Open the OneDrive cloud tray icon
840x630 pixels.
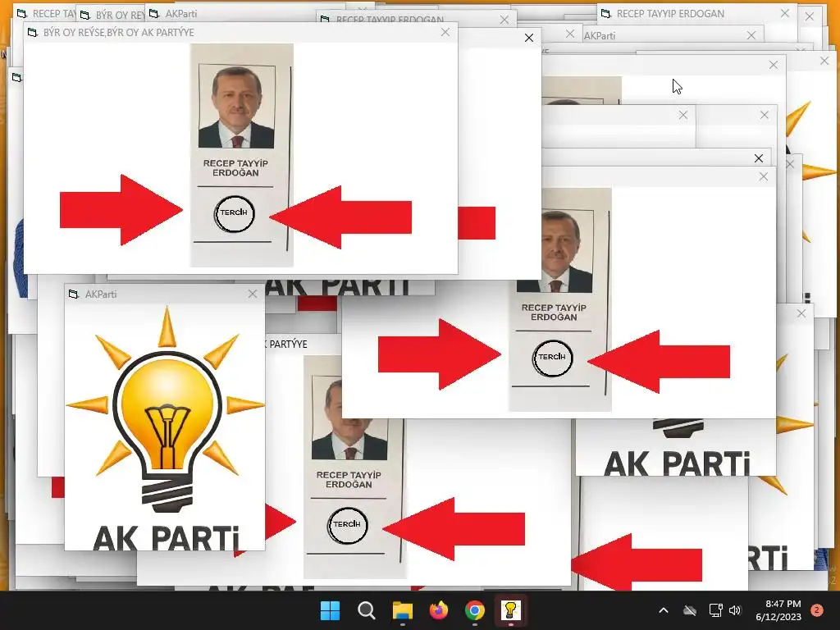[689, 610]
